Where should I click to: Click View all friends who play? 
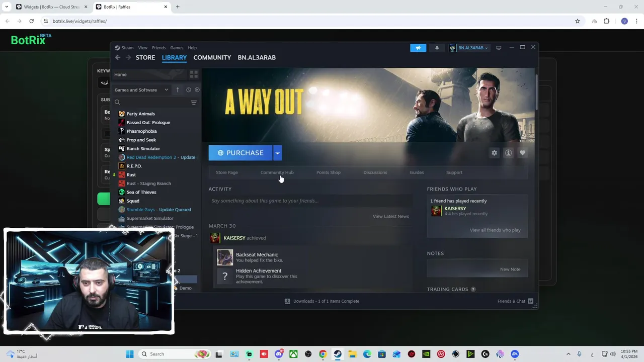pyautogui.click(x=495, y=230)
